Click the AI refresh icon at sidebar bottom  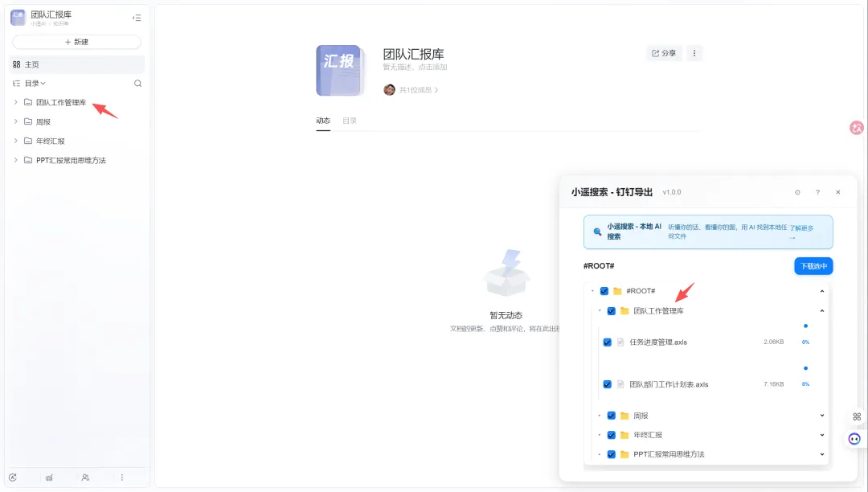pos(13,478)
